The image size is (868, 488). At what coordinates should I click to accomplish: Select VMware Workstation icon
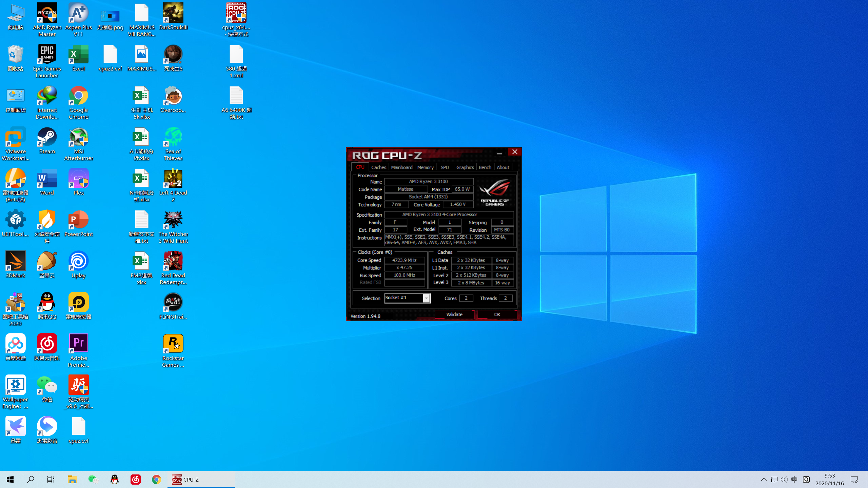(x=16, y=144)
